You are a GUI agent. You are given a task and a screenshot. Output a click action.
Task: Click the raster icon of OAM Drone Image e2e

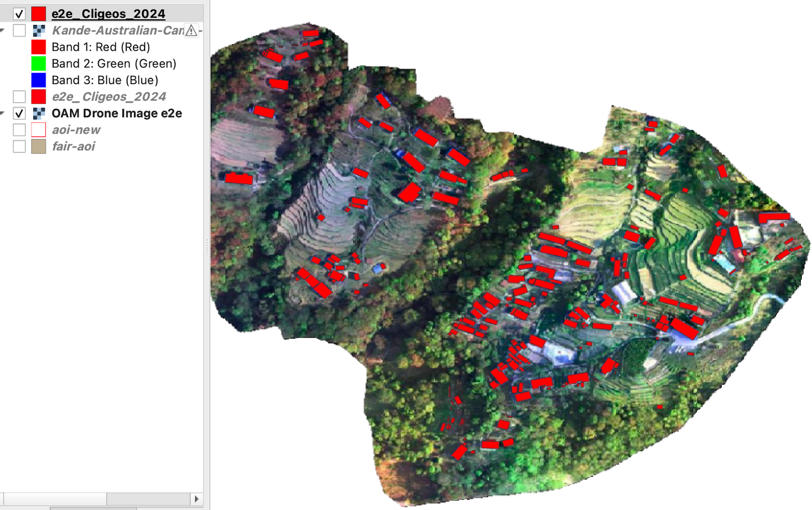[39, 113]
